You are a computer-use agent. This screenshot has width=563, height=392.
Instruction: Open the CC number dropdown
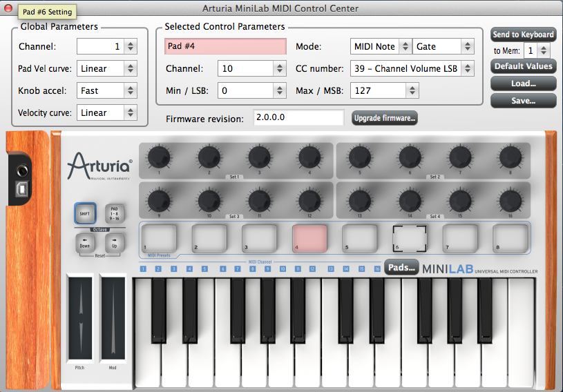(412, 68)
